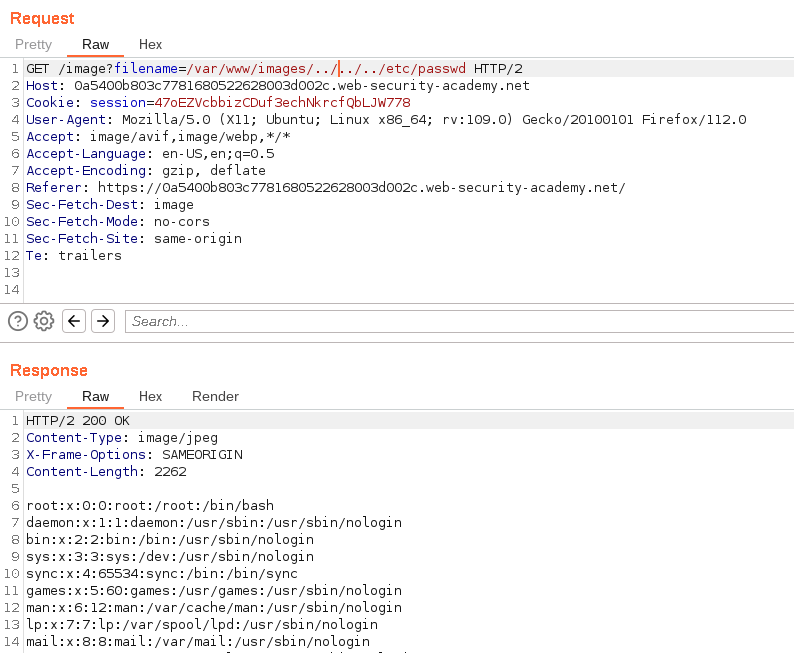Click the mail:x:8:8 response line
The width and height of the screenshot is (794, 653).
(x=198, y=641)
